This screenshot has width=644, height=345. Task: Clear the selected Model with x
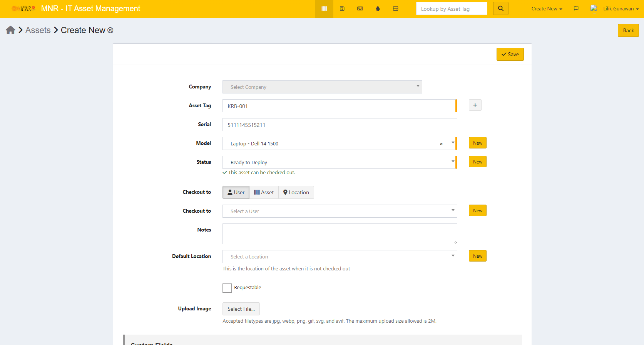441,144
